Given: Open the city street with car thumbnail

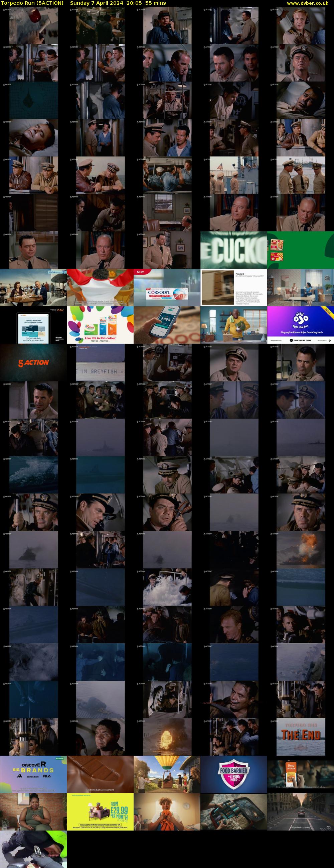Looking at the screenshot, I should click(x=301, y=811).
